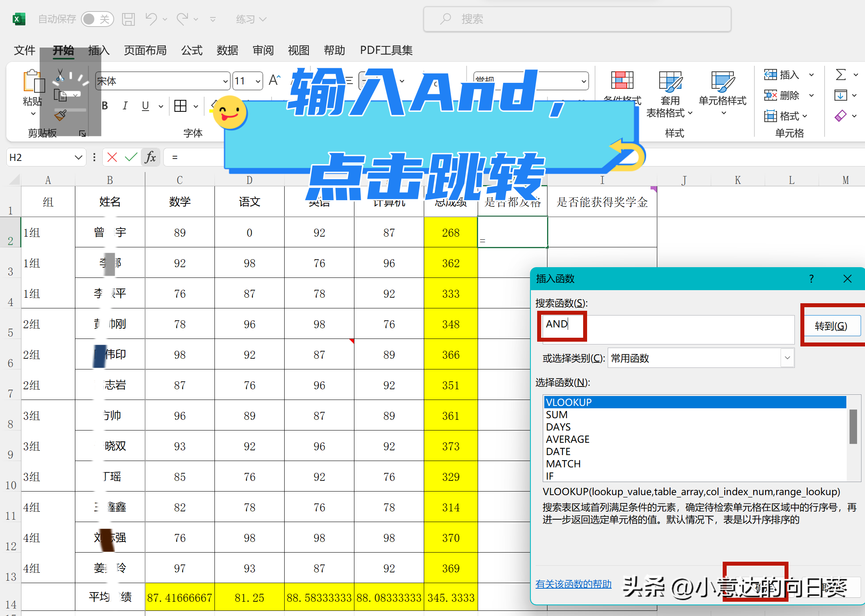Viewport: 865px width, 616px height.
Task: Switch to the 插入 ribbon tab
Action: [x=99, y=50]
